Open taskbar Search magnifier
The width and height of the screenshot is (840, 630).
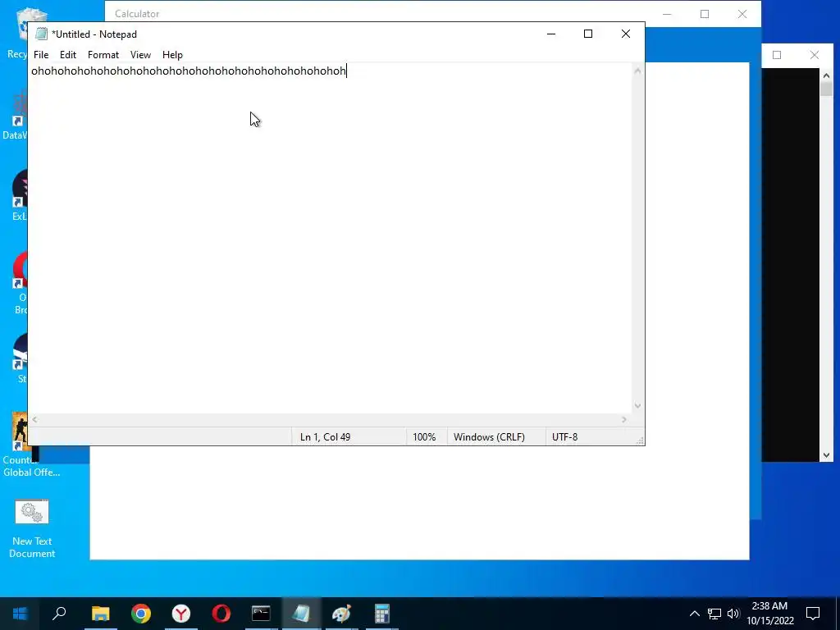click(59, 614)
